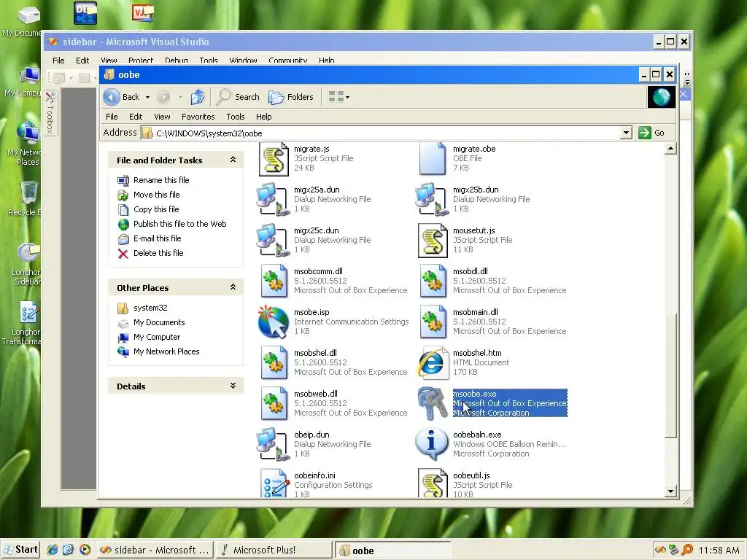
Task: Toggle the Folders pane button
Action: click(x=291, y=97)
